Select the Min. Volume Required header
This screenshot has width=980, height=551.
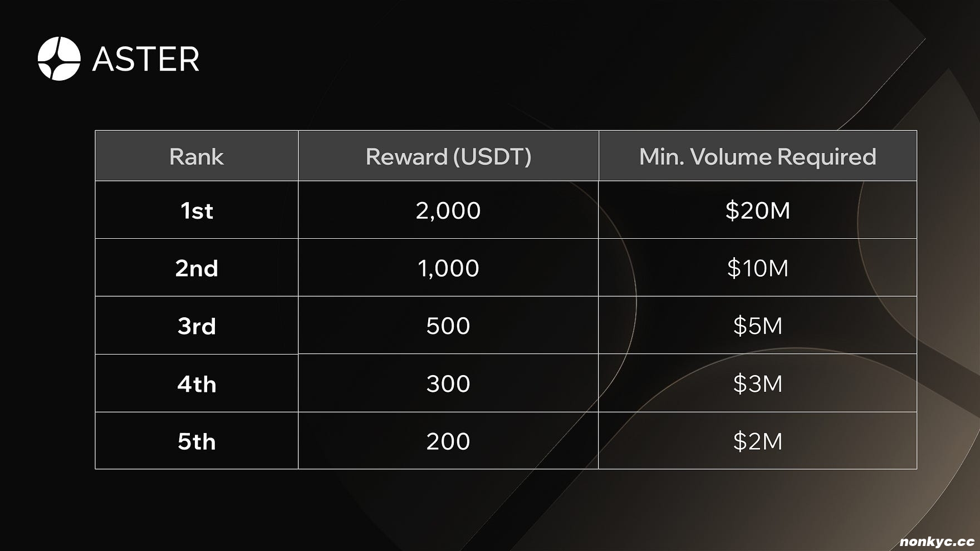tap(757, 156)
